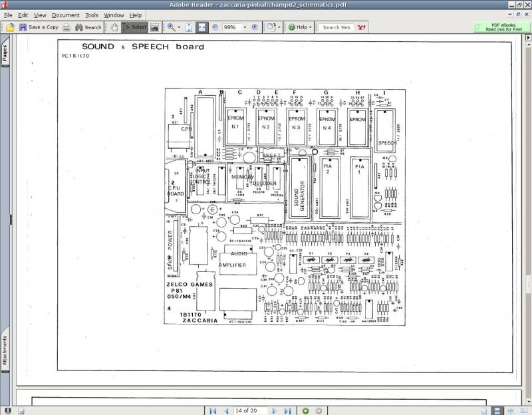Go to the first page
The width and height of the screenshot is (532, 415).
pyautogui.click(x=213, y=410)
